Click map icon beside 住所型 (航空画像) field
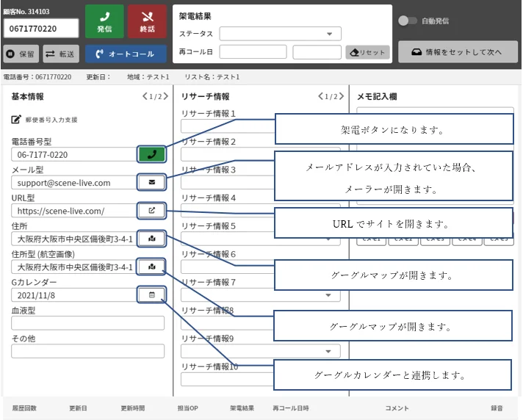The height and width of the screenshot is (420, 523). pos(151,267)
